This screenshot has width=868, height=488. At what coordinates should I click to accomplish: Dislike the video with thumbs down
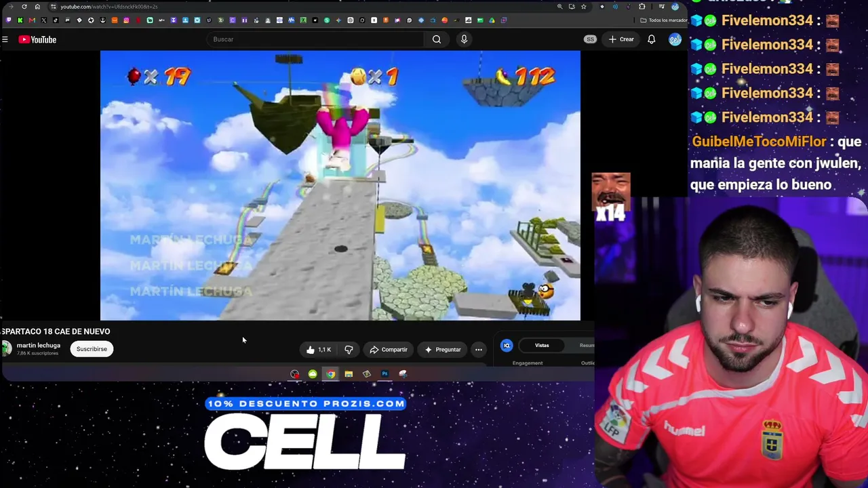pyautogui.click(x=349, y=350)
